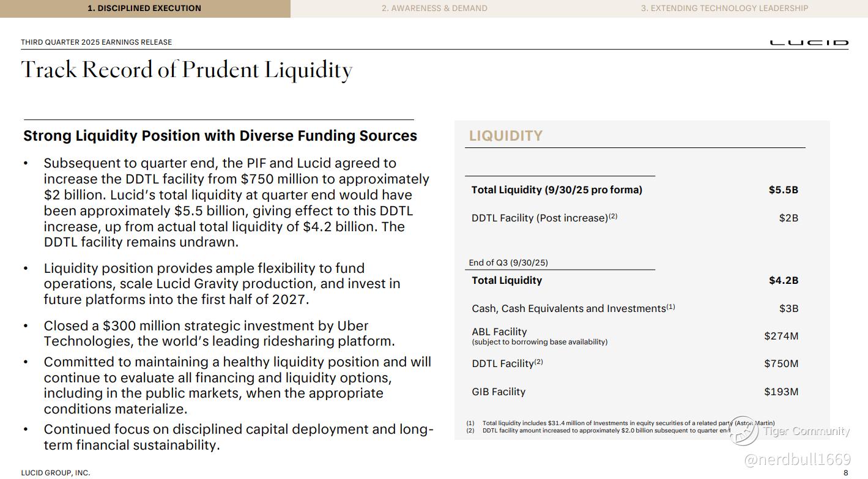The height and width of the screenshot is (479, 868).
Task: Click the bullet starting 'Subsequent to quarter end'
Action: pyautogui.click(x=236, y=202)
